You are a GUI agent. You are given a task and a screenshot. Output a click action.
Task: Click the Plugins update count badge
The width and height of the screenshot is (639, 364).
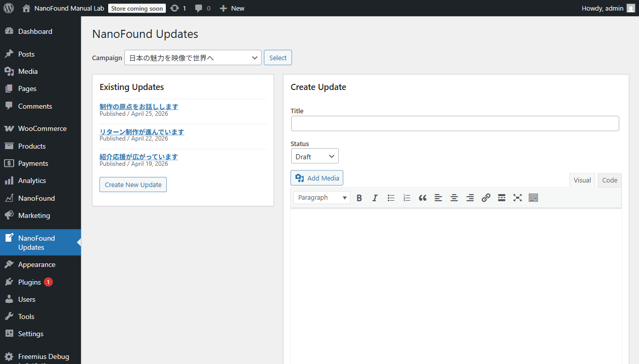48,282
